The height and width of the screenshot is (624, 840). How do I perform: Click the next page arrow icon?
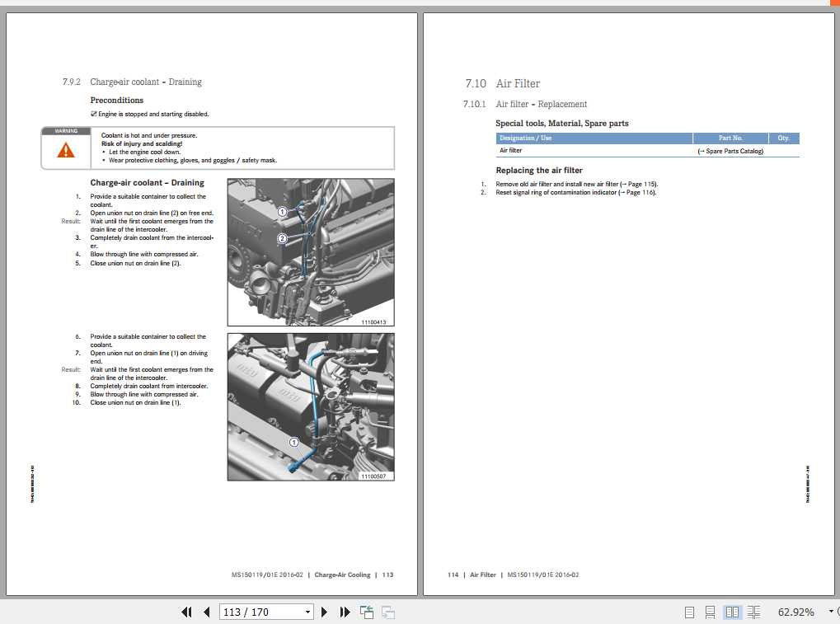pos(324,612)
